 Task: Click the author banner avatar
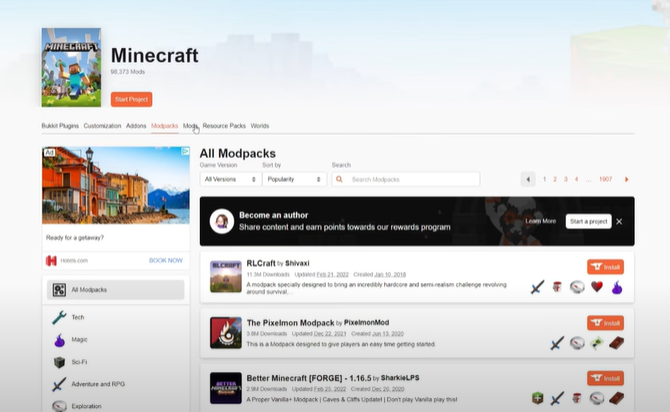(x=222, y=221)
